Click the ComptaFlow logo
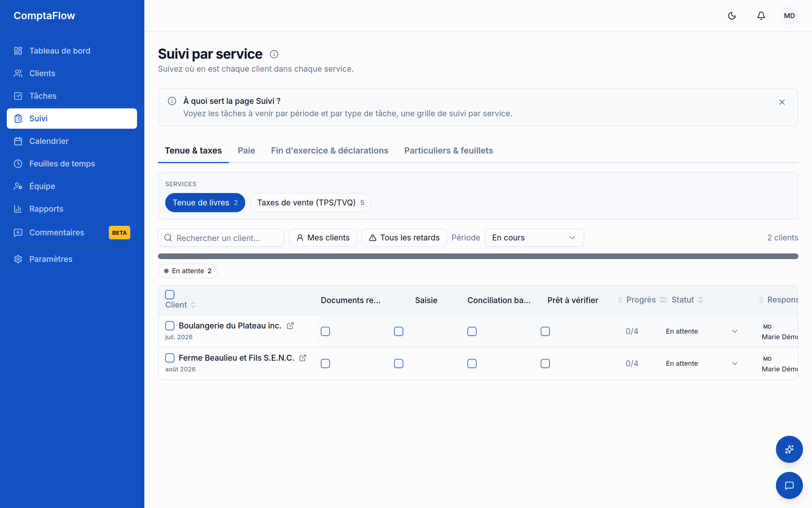 (44, 16)
